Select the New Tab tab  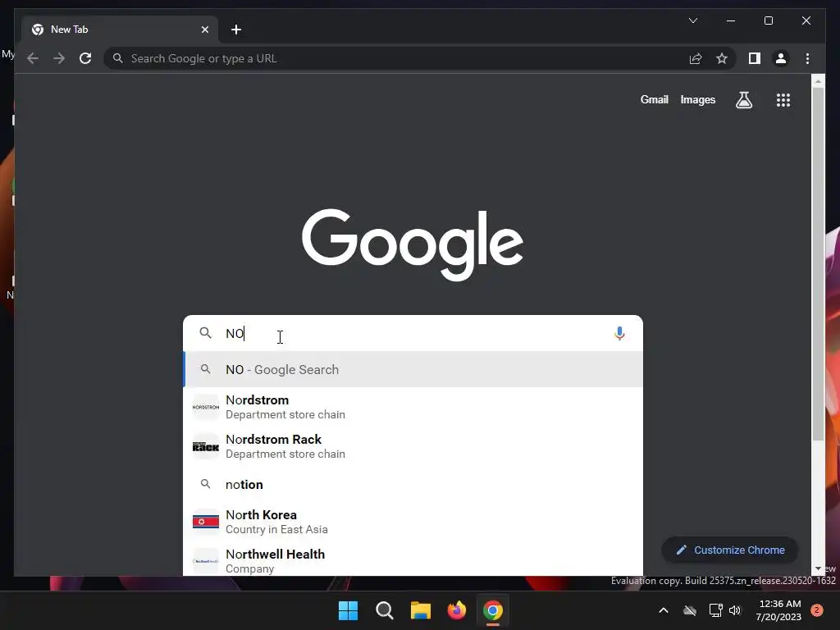120,30
